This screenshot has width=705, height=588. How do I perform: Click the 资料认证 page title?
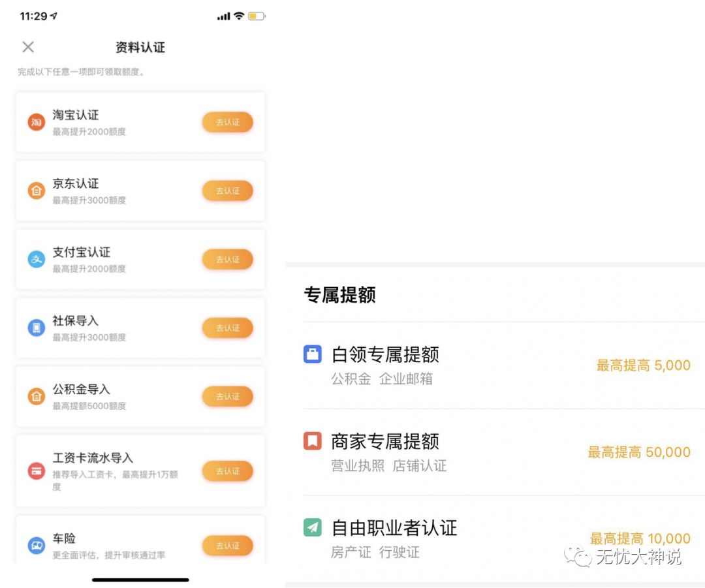pos(140,47)
